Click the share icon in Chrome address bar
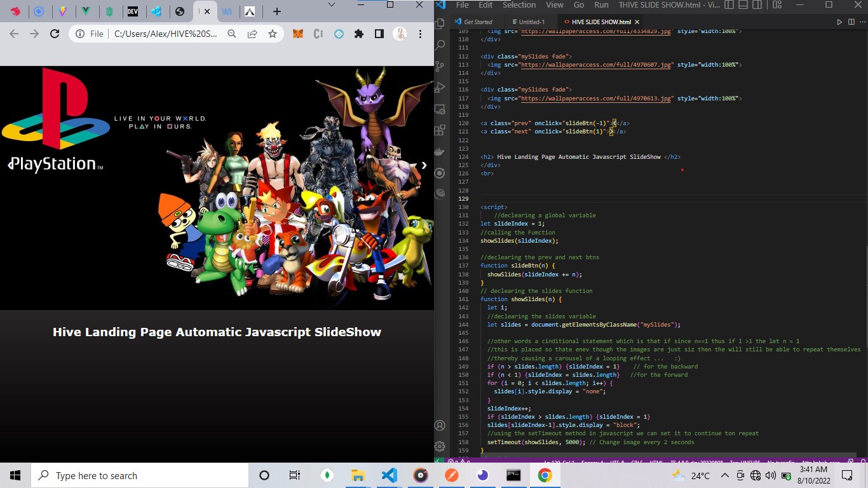The image size is (868, 488). [x=252, y=34]
